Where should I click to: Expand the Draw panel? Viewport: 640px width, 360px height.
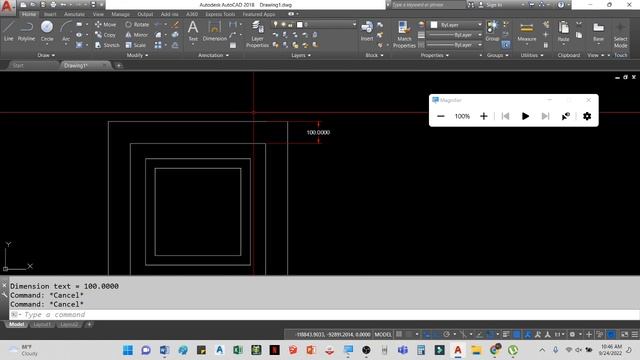pyautogui.click(x=46, y=55)
